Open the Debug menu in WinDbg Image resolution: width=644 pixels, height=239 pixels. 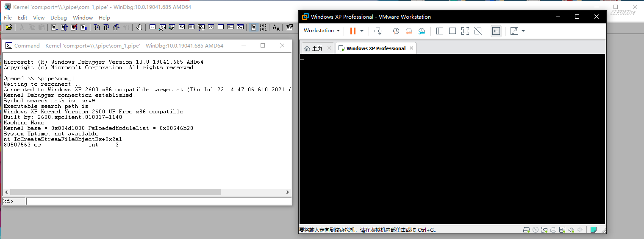click(58, 18)
